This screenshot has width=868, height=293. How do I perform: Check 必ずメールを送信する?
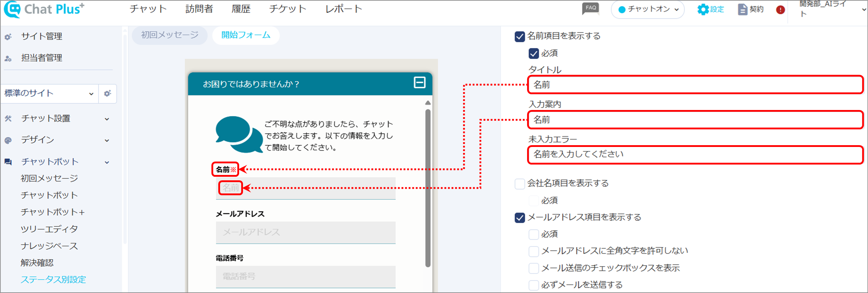tap(533, 285)
